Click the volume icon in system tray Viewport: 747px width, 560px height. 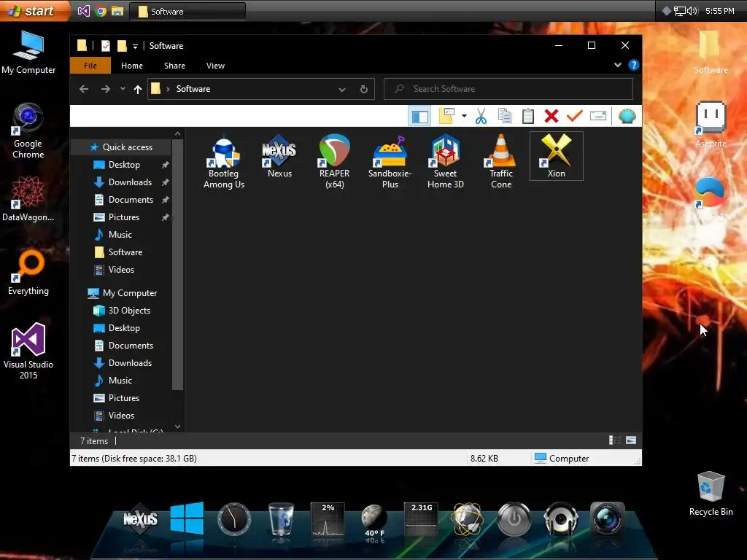(x=692, y=11)
